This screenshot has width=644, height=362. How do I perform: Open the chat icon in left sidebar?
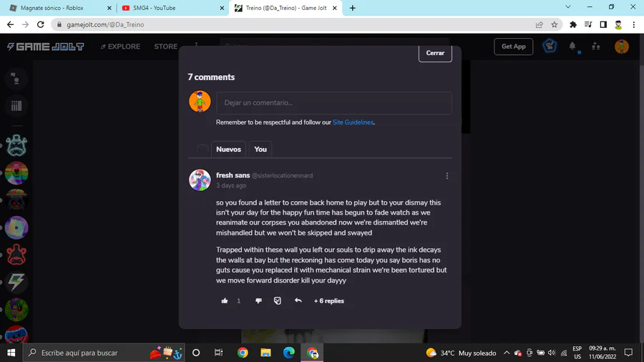pyautogui.click(x=16, y=79)
